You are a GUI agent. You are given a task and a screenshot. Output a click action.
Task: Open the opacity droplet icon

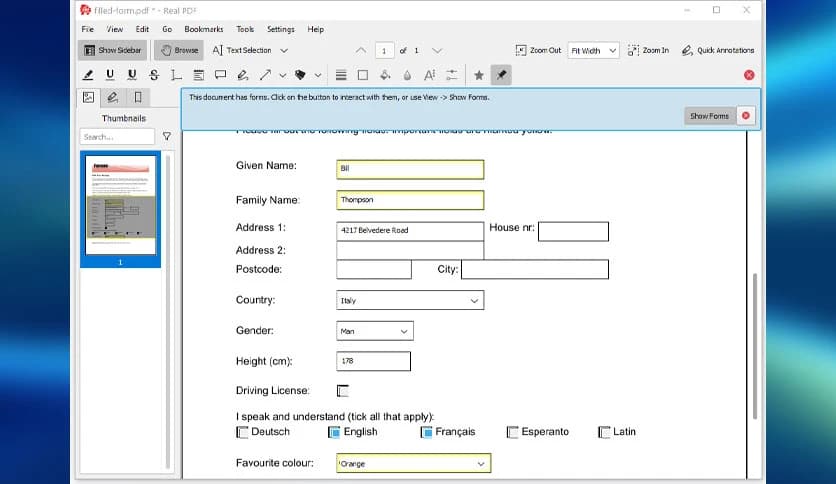coord(407,75)
